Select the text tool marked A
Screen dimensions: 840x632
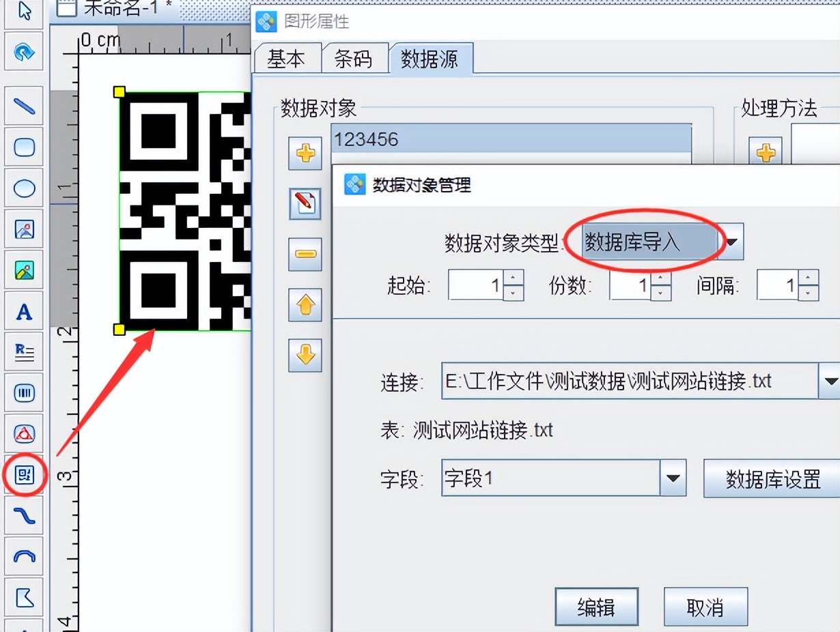25,312
